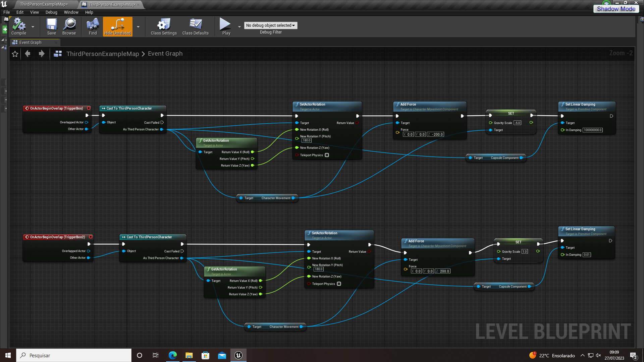Start Play simulation
This screenshot has height=362, width=644.
pyautogui.click(x=226, y=27)
